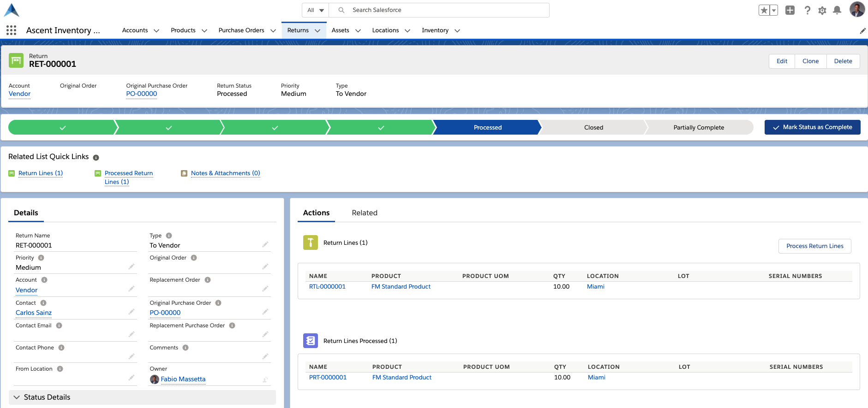Click the info icon next to Replacement Order
Image resolution: width=868 pixels, height=408 pixels.
pyautogui.click(x=208, y=280)
